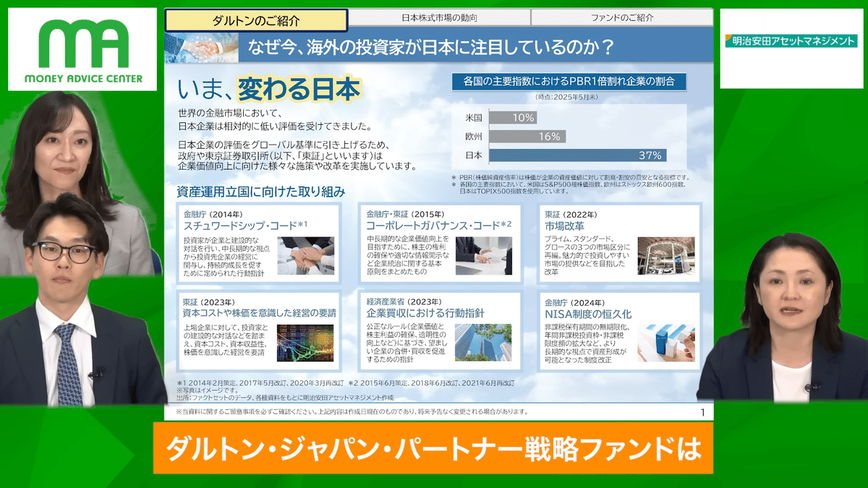Click the 金融庁（2014年） label
The height and width of the screenshot is (488, 868).
213,215
